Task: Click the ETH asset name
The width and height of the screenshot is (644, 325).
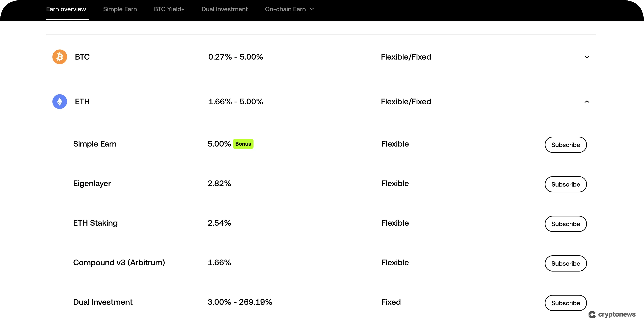Action: click(82, 102)
